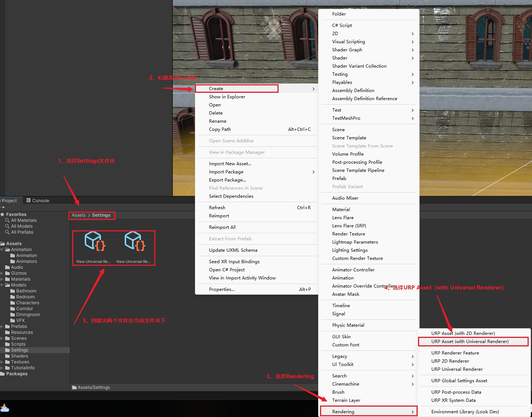The width and height of the screenshot is (532, 417).
Task: Expand the TutorialInfo folder tree node
Action: [x=2, y=368]
